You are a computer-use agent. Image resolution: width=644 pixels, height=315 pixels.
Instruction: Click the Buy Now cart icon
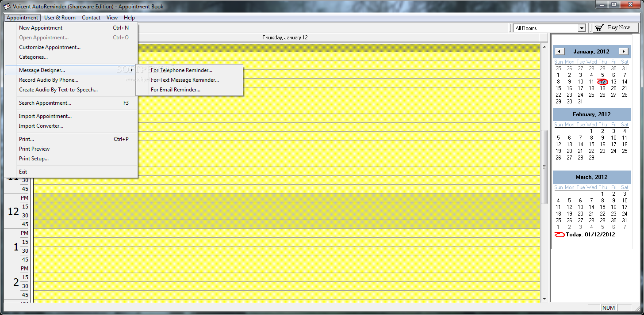point(599,27)
